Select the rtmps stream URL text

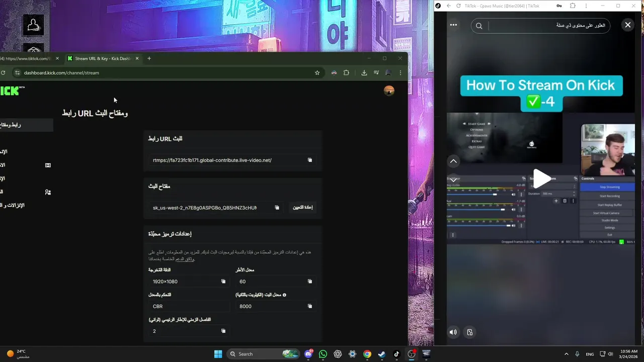coord(212,160)
